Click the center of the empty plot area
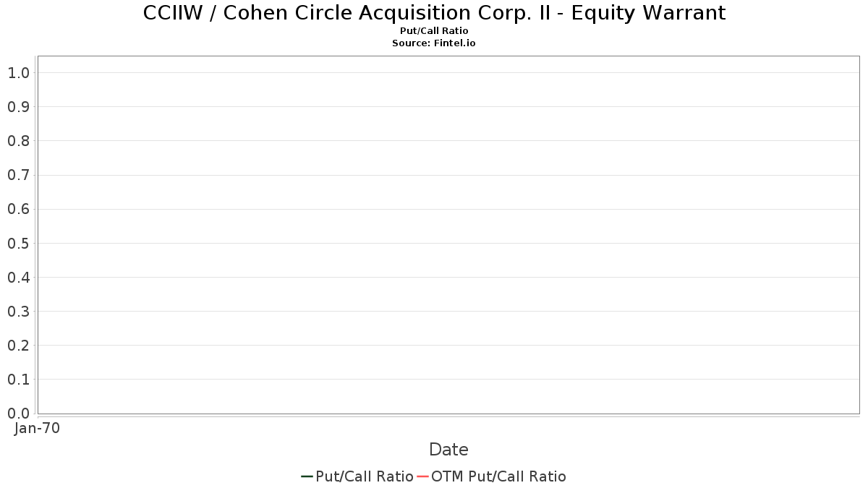 [x=448, y=235]
